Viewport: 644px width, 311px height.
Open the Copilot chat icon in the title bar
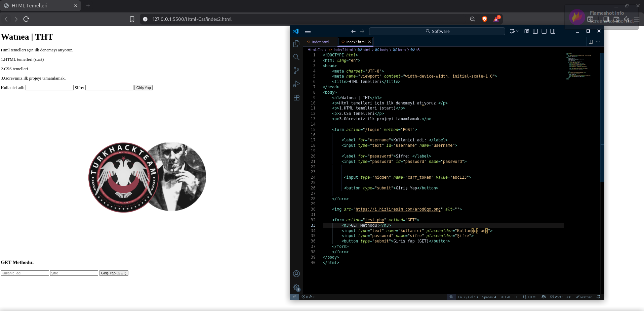pos(512,31)
